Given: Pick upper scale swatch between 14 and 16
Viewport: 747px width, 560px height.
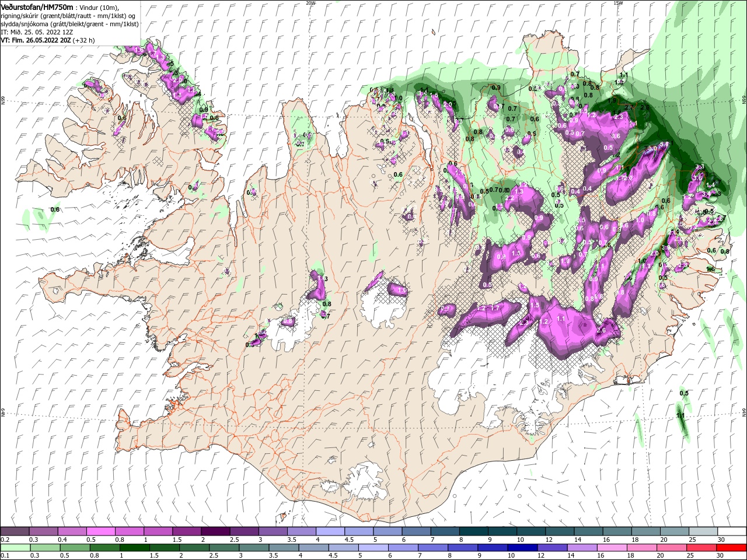Looking at the screenshot, I should tap(588, 531).
